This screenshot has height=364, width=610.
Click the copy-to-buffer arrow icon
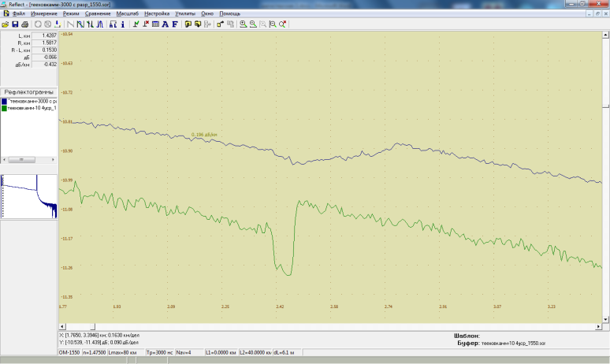(x=221, y=24)
